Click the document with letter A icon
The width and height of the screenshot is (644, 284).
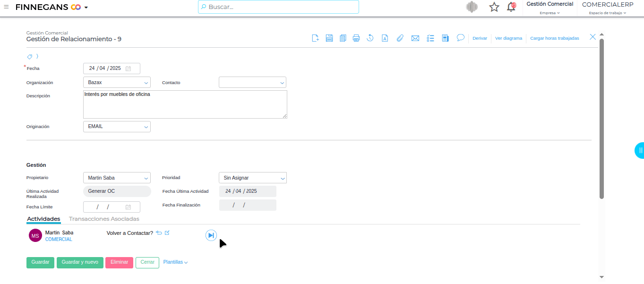click(x=385, y=38)
